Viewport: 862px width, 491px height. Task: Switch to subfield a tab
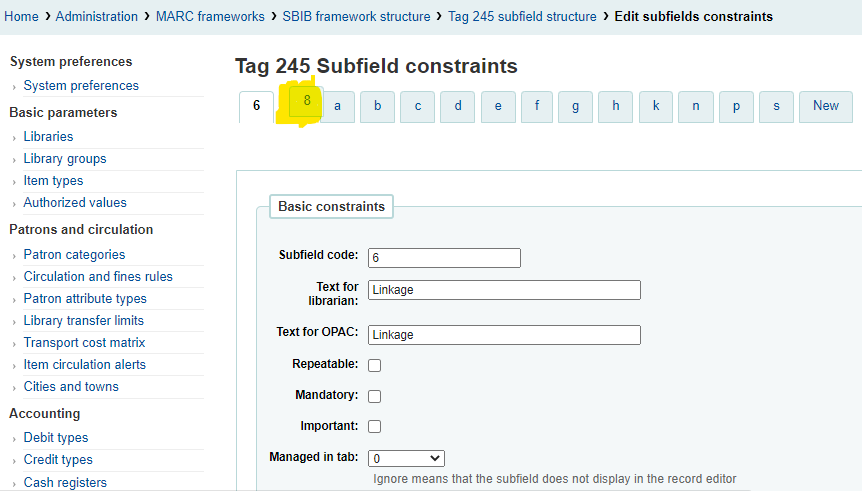337,106
